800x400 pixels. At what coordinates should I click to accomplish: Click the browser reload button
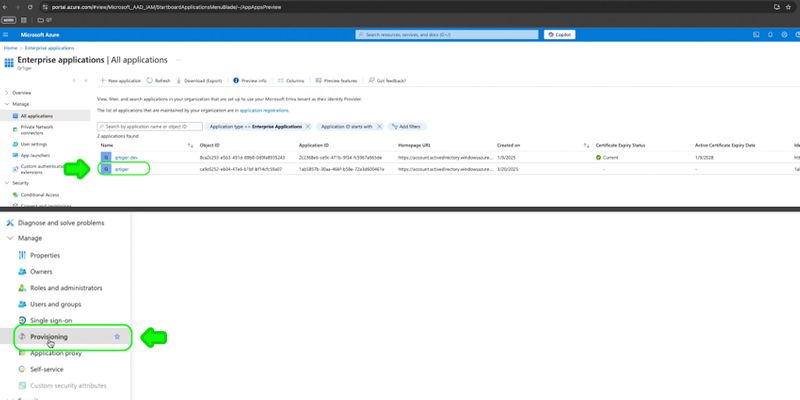[30, 7]
